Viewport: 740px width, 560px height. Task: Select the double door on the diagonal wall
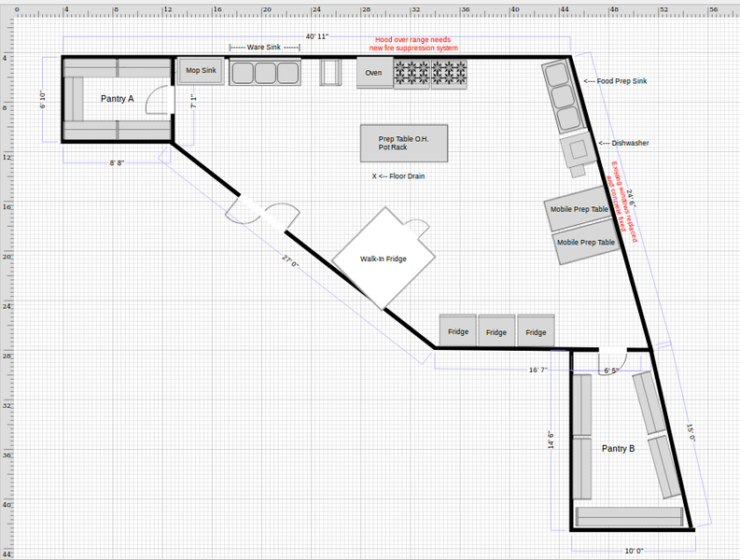(x=261, y=214)
